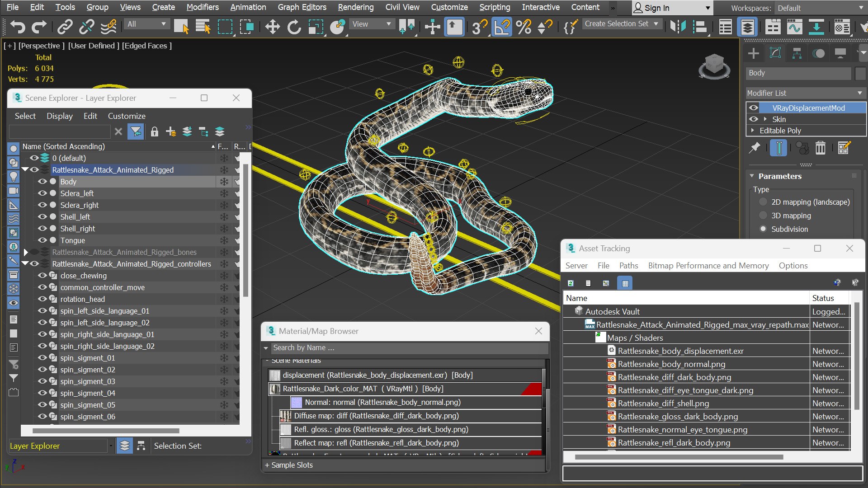
Task: Click the Search by Name field
Action: pos(409,347)
